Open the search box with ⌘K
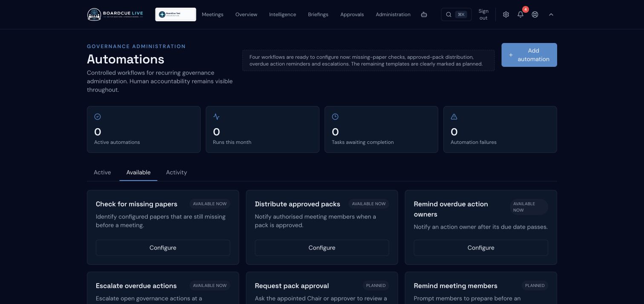 (x=456, y=14)
